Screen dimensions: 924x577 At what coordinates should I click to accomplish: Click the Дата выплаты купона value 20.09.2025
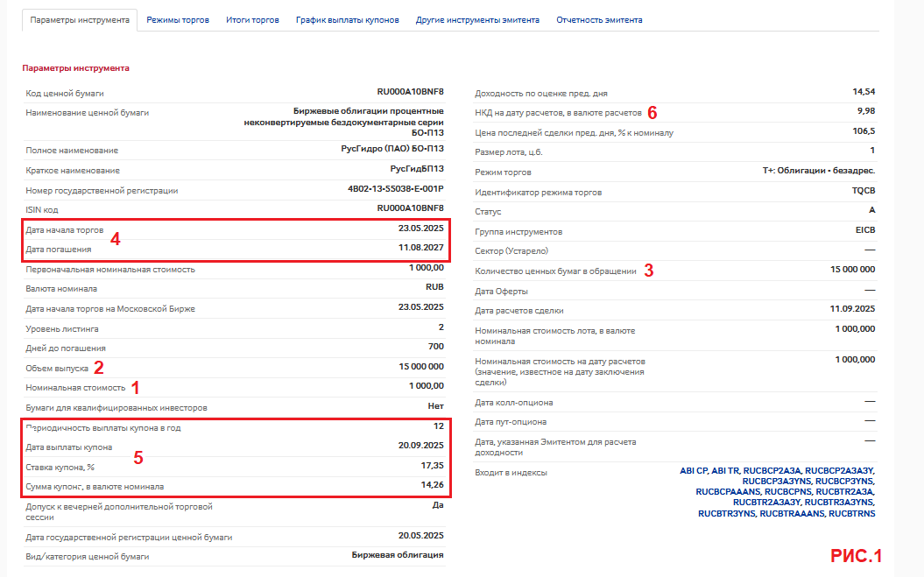coord(420,446)
